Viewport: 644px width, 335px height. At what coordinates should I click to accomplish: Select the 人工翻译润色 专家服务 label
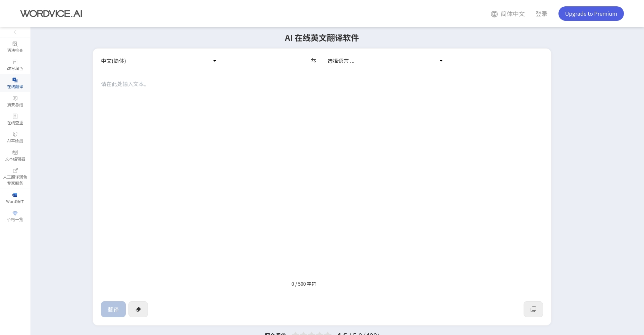pos(15,180)
